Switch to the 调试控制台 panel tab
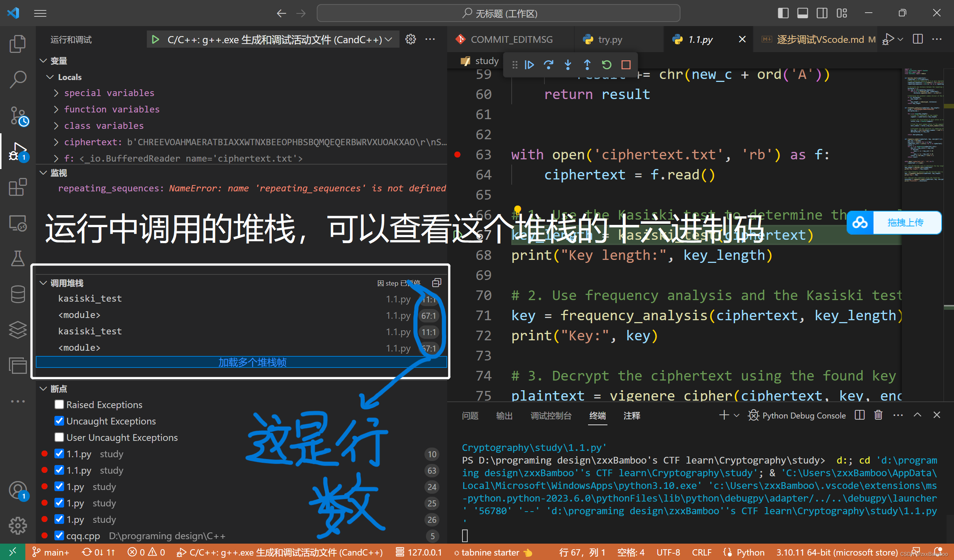The height and width of the screenshot is (560, 954). coord(551,416)
